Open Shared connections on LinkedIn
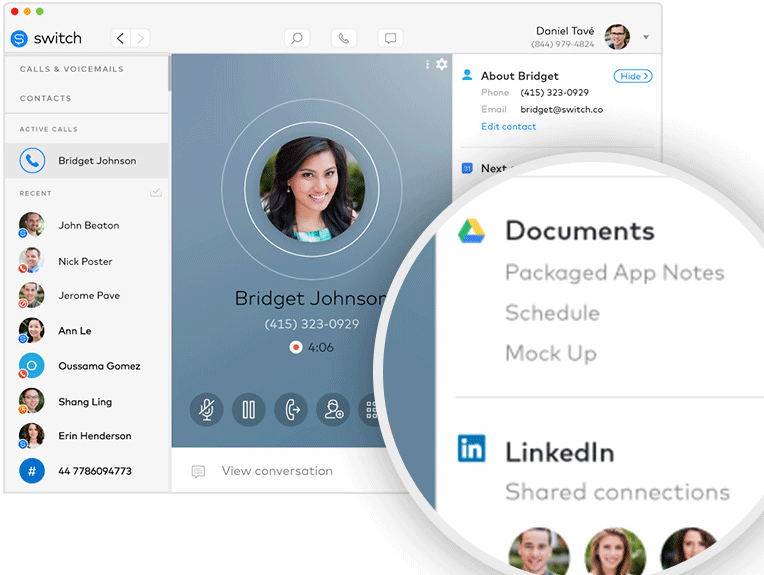Screen dimensions: 764x575 click(x=617, y=492)
